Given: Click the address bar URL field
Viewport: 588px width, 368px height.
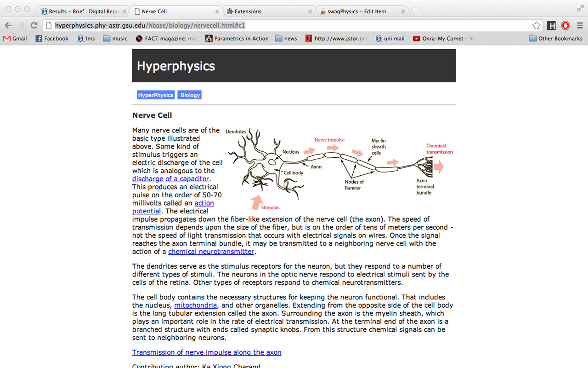Looking at the screenshot, I should tap(292, 26).
